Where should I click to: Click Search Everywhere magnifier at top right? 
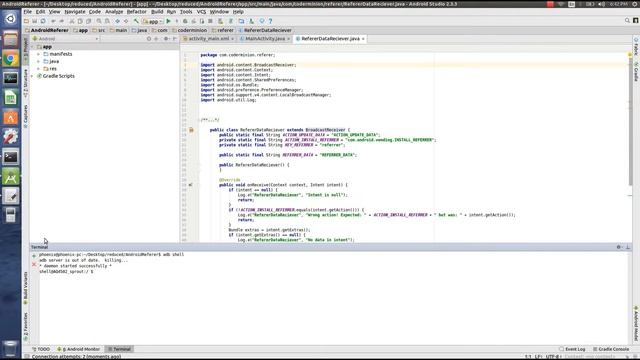pos(627,20)
